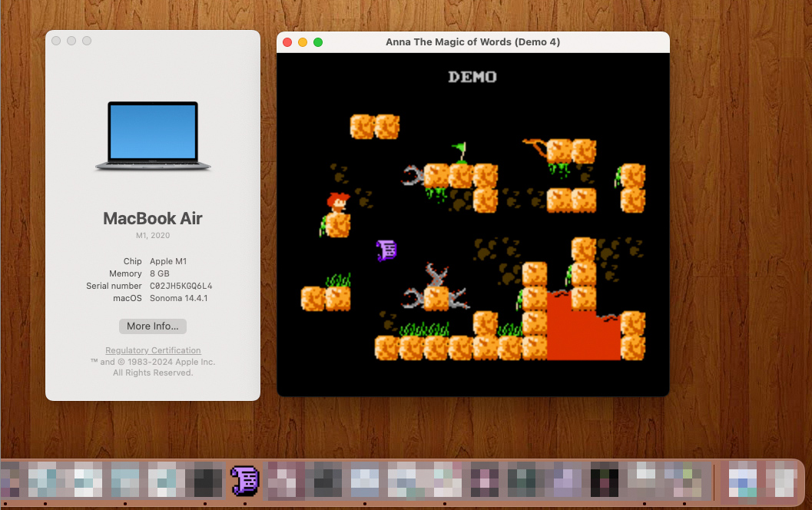Click the "8 GB" memory value
This screenshot has height=510, width=812.
pos(160,273)
